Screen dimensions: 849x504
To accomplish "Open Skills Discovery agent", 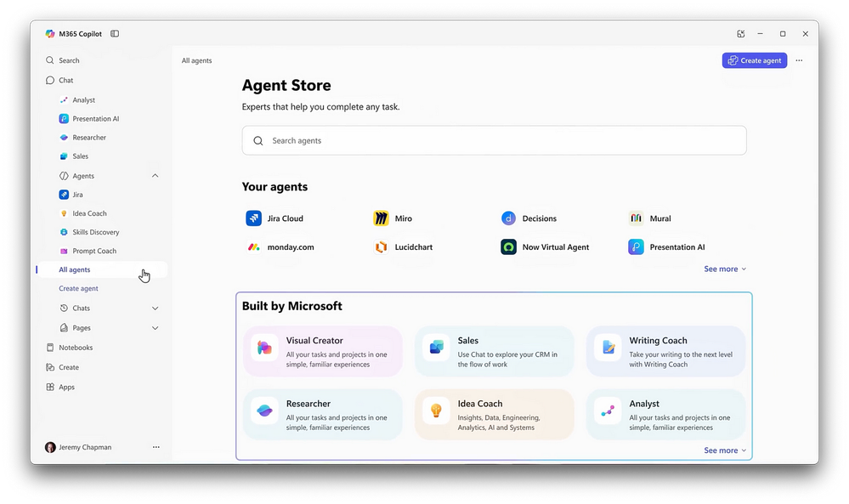I will (96, 232).
